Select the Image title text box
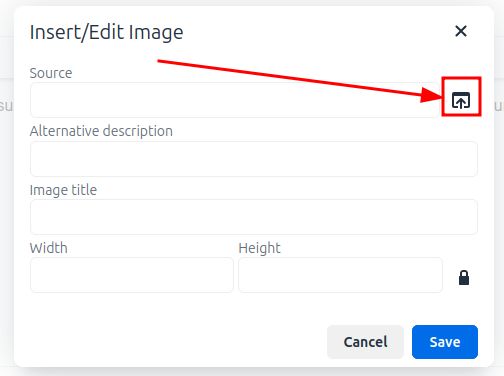This screenshot has width=504, height=376. pyautogui.click(x=254, y=217)
